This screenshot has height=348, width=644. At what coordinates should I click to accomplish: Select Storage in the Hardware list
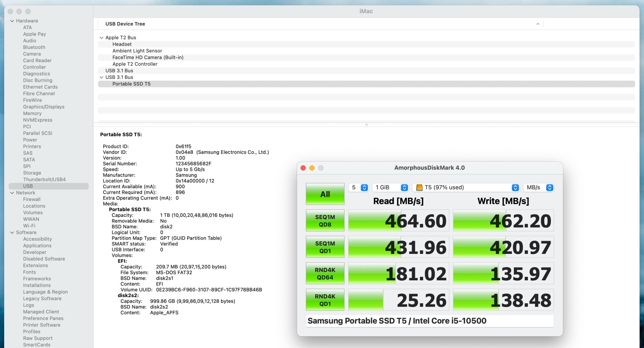point(32,173)
